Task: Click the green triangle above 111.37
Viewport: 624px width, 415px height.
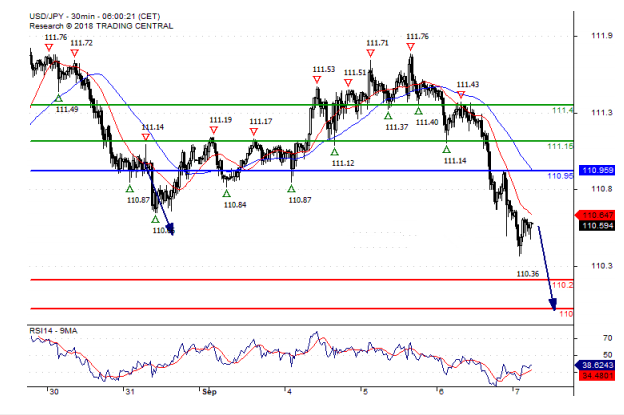Action: [x=388, y=116]
